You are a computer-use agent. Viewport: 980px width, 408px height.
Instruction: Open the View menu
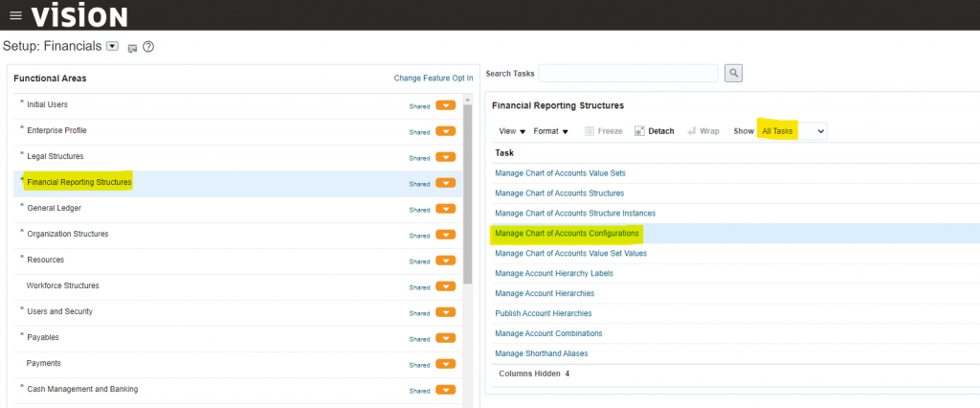513,131
